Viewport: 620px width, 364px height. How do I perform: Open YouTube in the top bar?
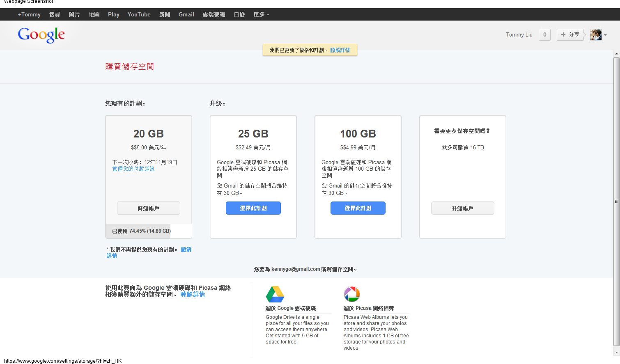point(139,14)
